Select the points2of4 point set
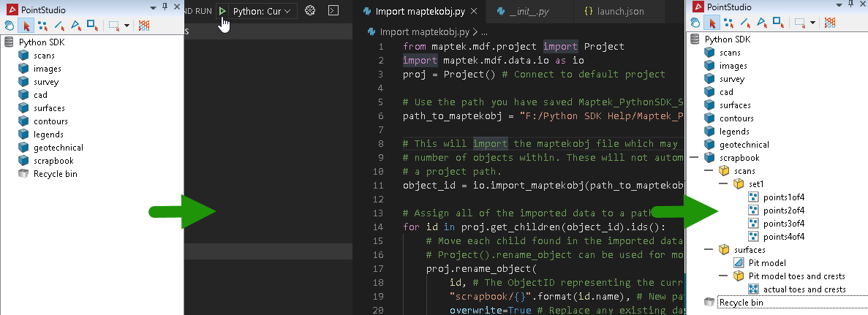Screen dimensions: 868x315 tap(783, 210)
